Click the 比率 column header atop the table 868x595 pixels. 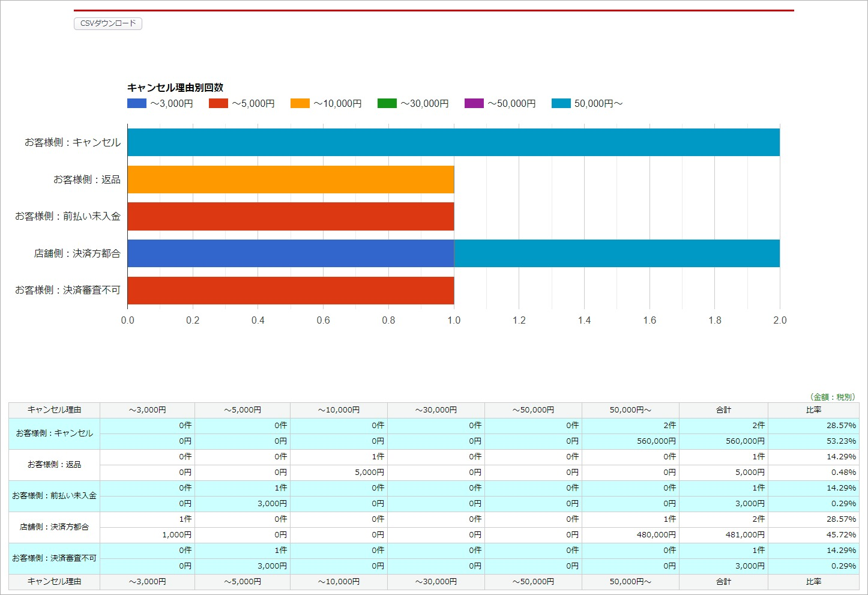point(813,410)
